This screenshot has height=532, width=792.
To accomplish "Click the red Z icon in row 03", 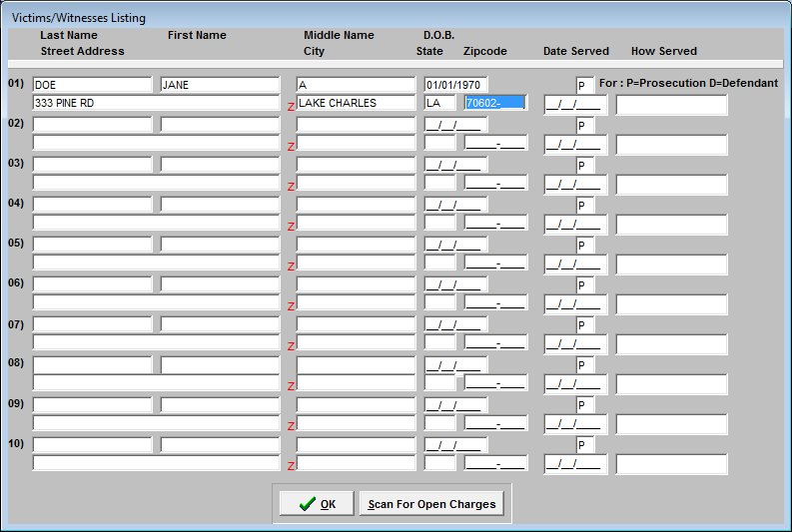I will click(x=291, y=186).
